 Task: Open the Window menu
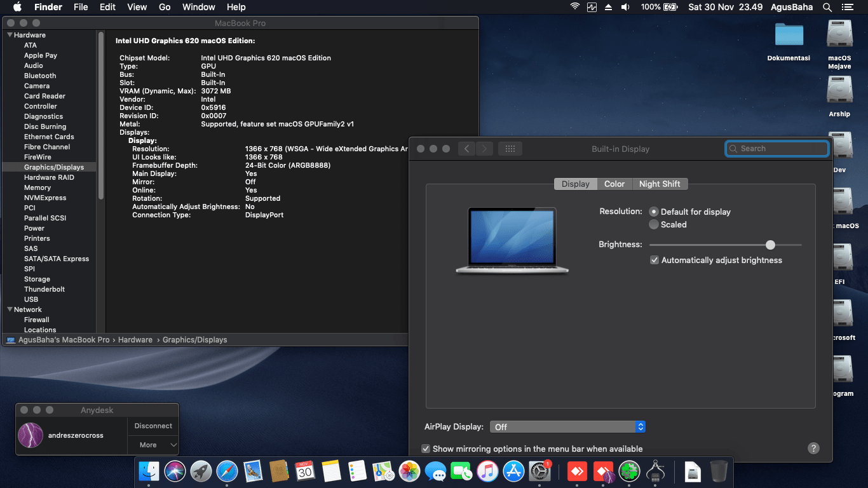click(x=199, y=7)
